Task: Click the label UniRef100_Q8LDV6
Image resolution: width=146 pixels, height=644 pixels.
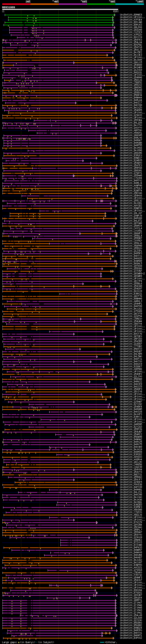Action: pyautogui.click(x=131, y=27)
